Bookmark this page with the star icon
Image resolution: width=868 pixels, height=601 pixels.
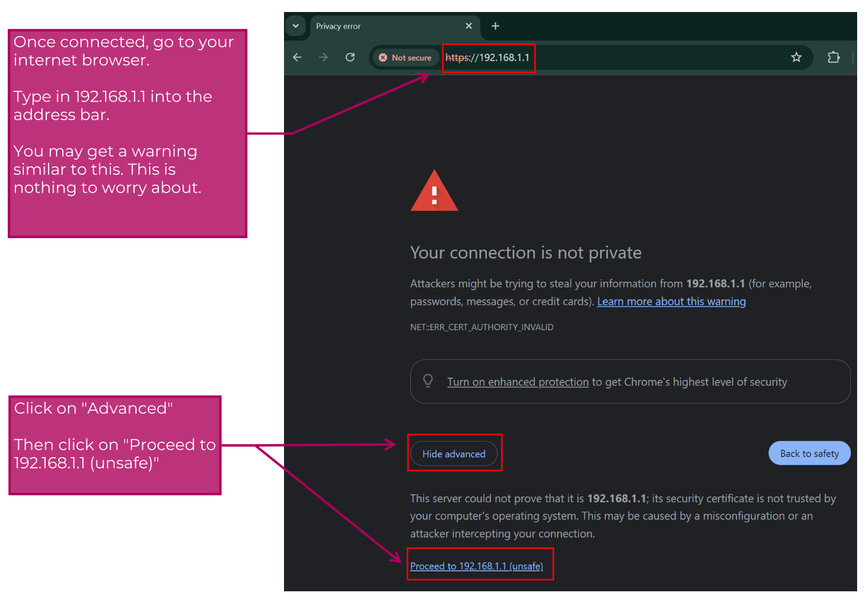tap(796, 57)
